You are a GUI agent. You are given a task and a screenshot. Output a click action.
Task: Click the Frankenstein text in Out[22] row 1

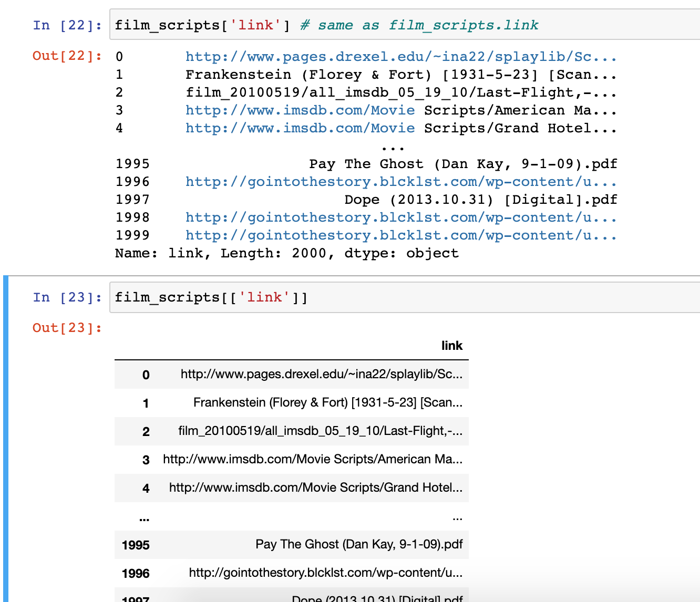pos(401,75)
